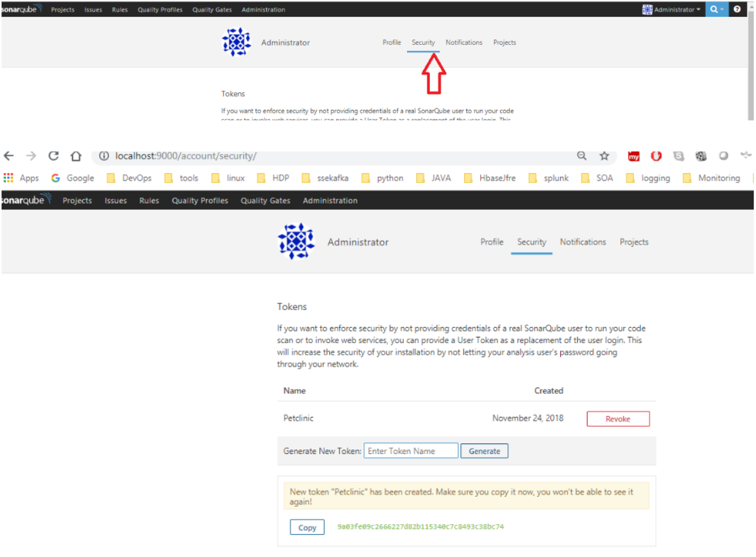The width and height of the screenshot is (756, 557).
Task: Click the green token string 9a03fe09c…
Action: [421, 527]
